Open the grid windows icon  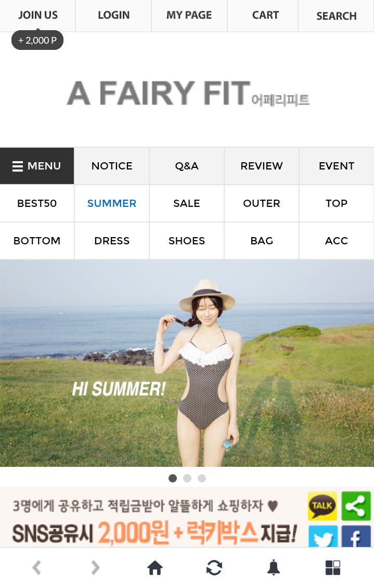click(x=333, y=568)
